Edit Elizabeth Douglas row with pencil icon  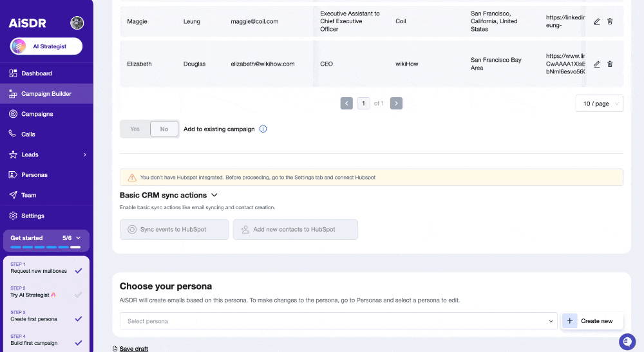click(x=596, y=64)
